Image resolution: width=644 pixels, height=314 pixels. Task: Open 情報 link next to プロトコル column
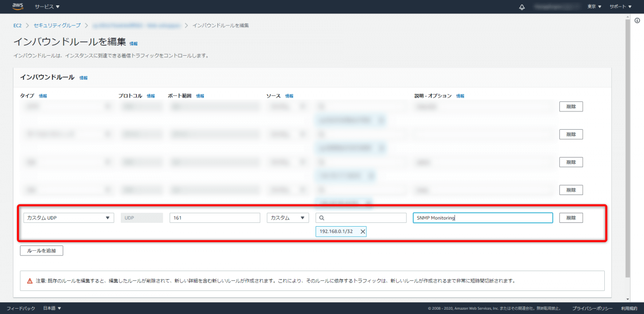(x=151, y=96)
